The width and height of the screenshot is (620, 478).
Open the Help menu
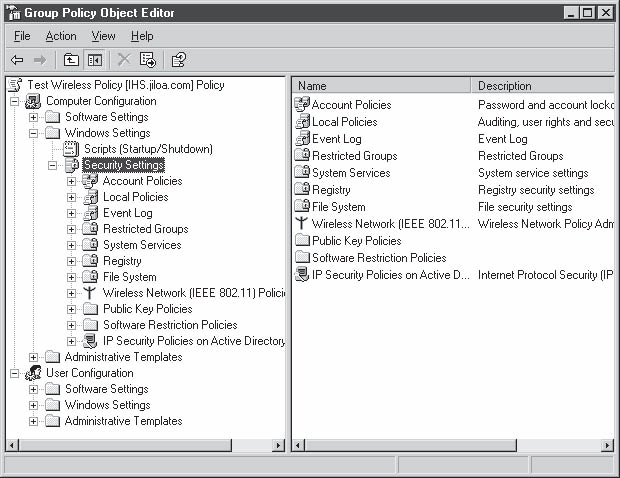tap(142, 36)
